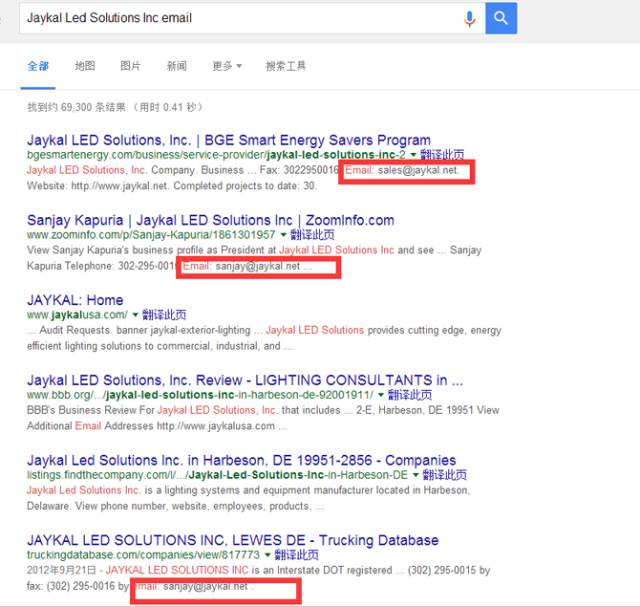Click the listings.findthecompany.com green URL text

pyautogui.click(x=218, y=475)
